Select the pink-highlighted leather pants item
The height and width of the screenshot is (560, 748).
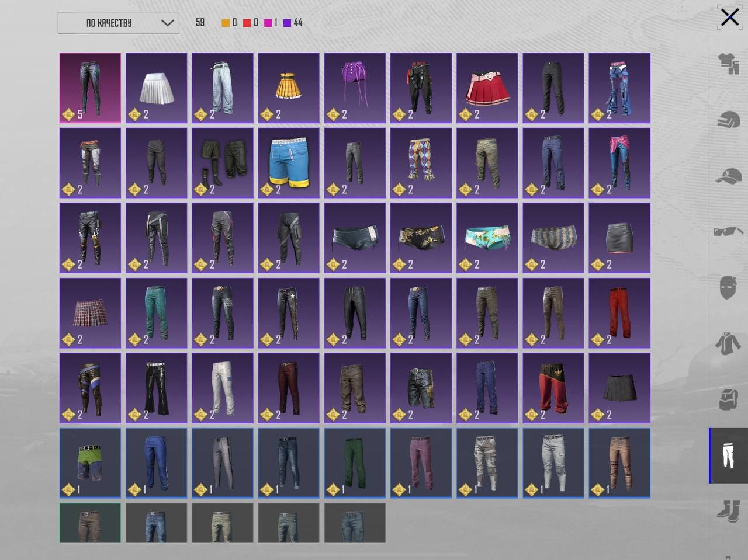(90, 88)
